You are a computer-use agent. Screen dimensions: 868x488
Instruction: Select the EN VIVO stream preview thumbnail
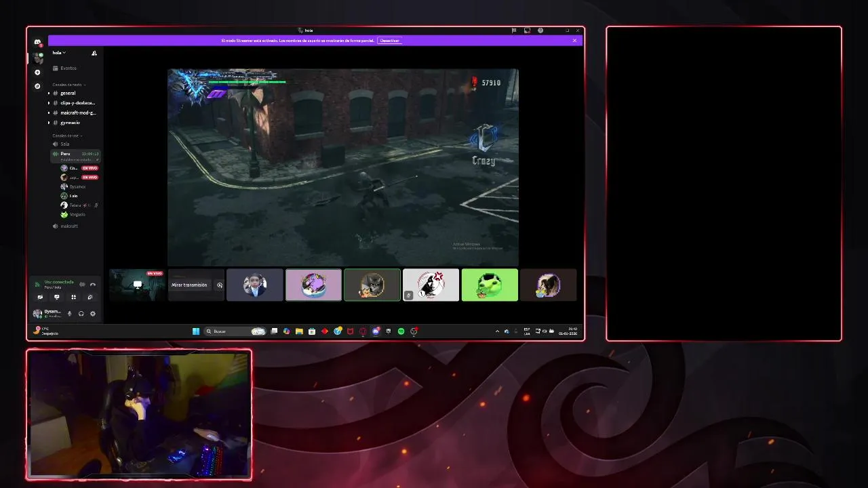(138, 285)
